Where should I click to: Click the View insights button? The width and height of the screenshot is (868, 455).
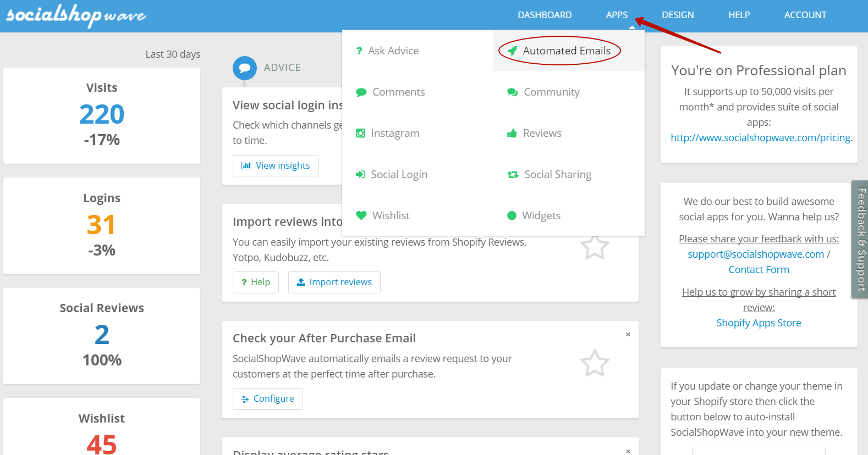pyautogui.click(x=276, y=165)
